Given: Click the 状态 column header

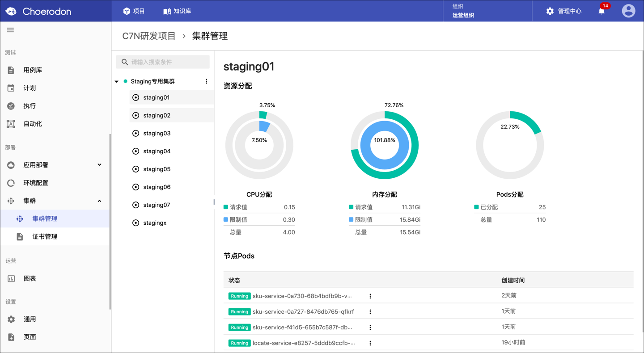Looking at the screenshot, I should coord(234,280).
